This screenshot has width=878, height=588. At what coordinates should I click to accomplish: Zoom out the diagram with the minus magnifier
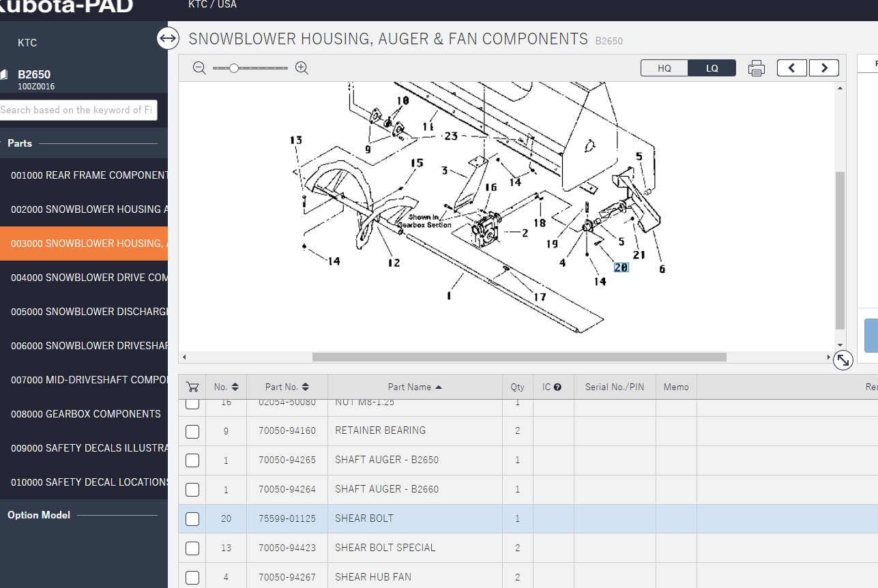tap(199, 68)
